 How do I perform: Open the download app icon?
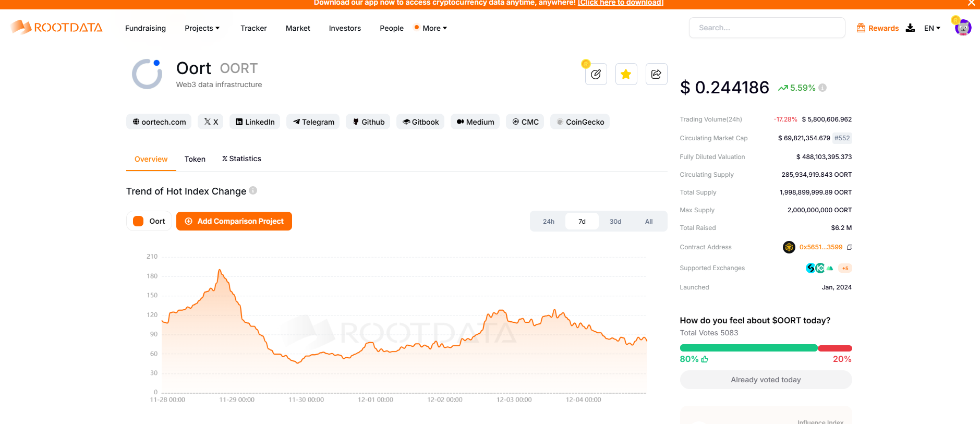tap(910, 28)
